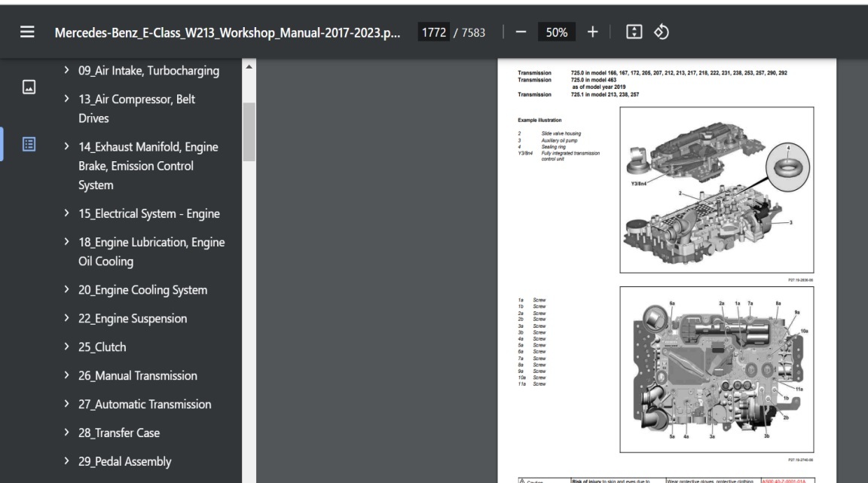Click the fit to page icon
The height and width of the screenshot is (483, 868).
(x=634, y=32)
